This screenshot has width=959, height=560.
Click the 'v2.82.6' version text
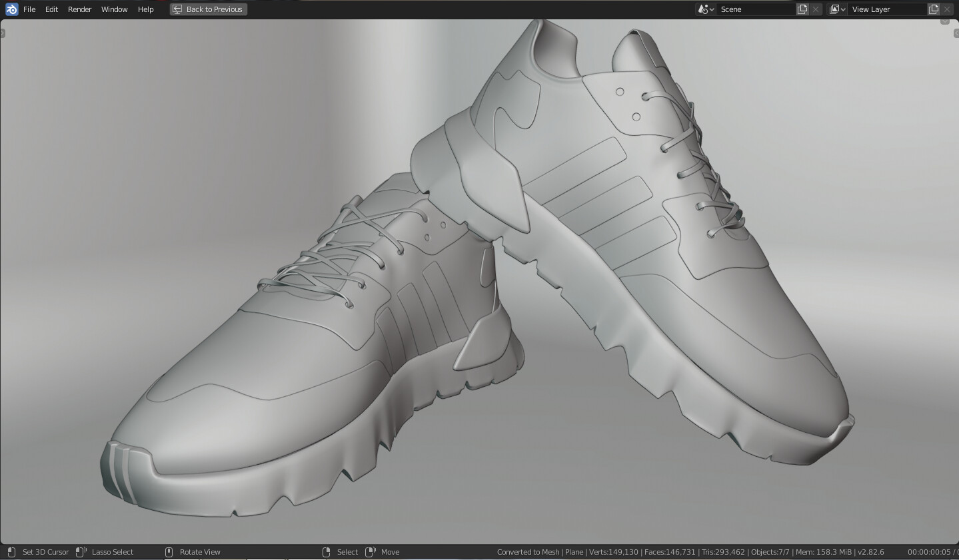coord(871,552)
